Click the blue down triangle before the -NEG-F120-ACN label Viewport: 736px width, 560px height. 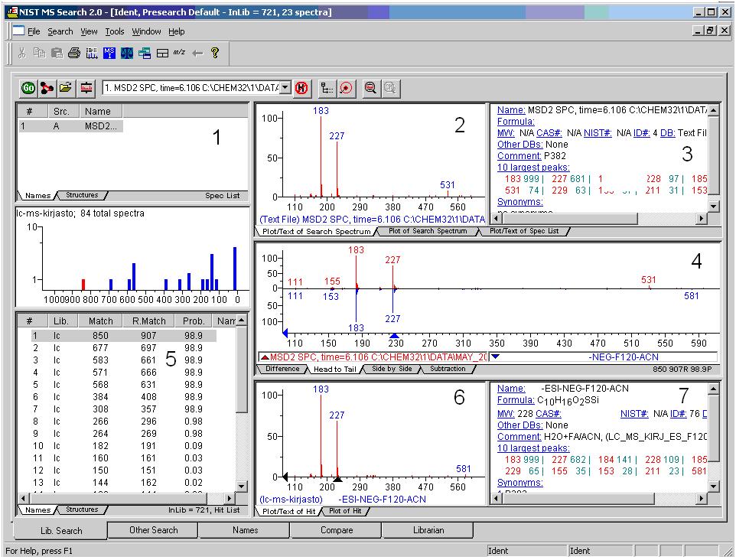click(x=495, y=357)
